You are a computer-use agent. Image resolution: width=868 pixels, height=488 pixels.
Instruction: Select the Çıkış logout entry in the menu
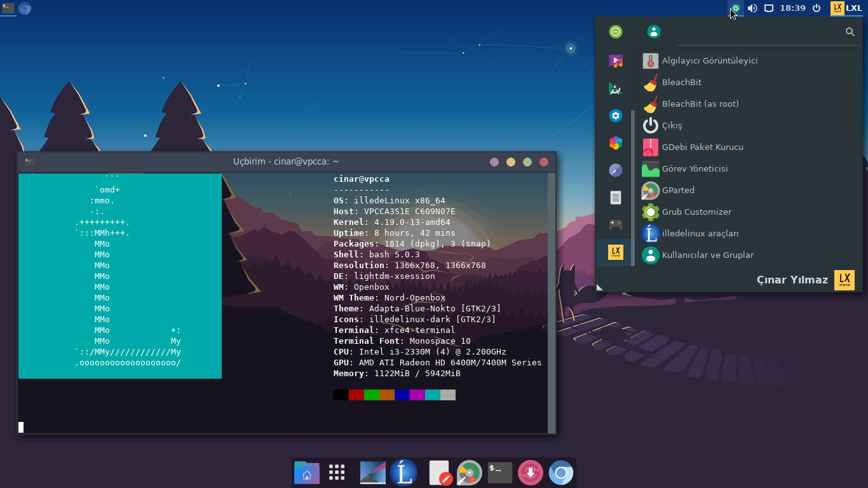point(751,125)
